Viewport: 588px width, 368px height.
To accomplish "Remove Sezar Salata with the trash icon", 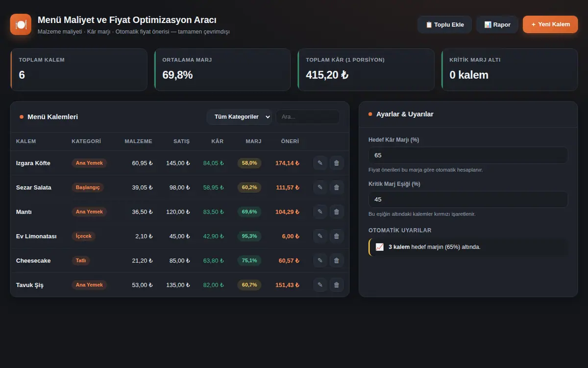I will pos(337,187).
